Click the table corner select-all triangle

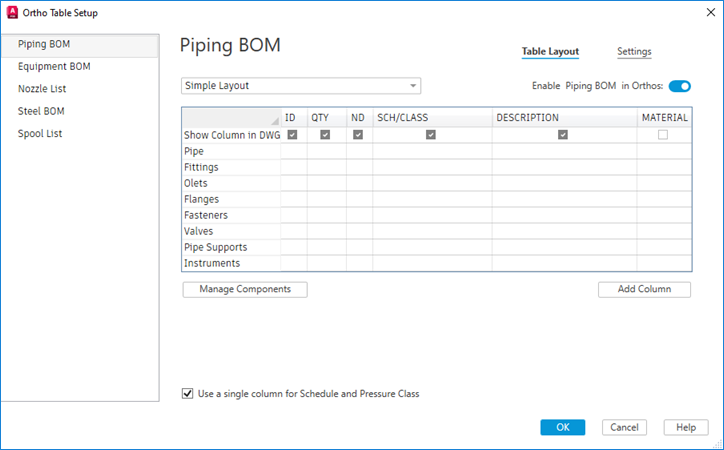[x=273, y=121]
